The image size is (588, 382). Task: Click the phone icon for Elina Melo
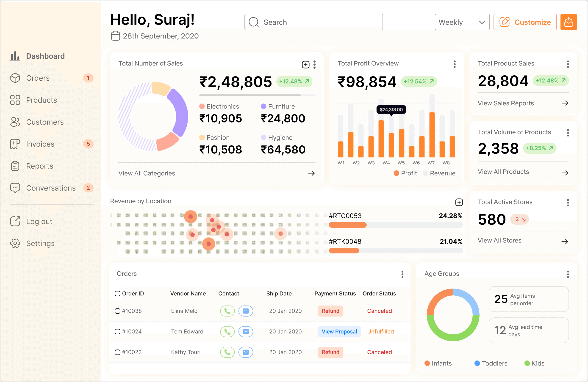(227, 311)
